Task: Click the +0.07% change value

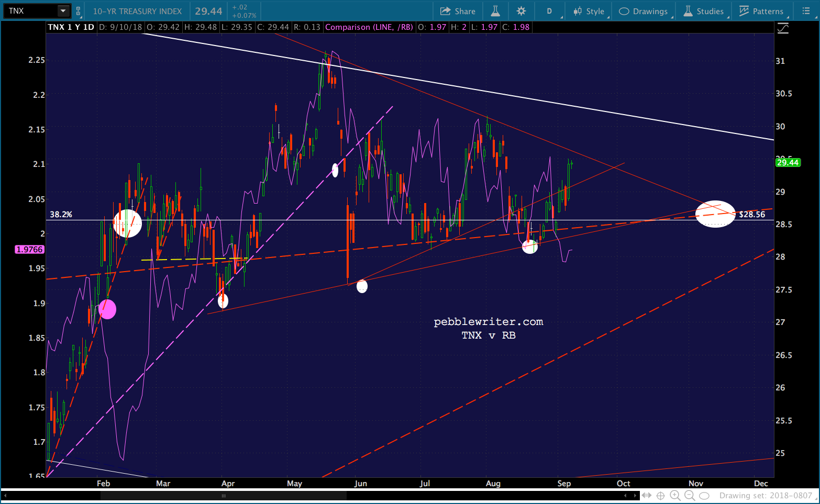Action: click(x=244, y=16)
